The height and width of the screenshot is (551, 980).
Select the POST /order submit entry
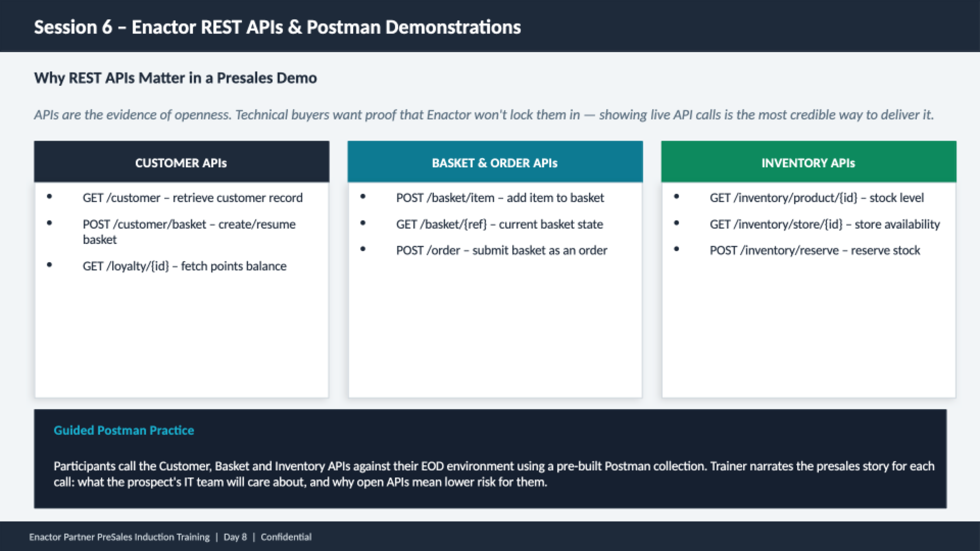click(502, 250)
